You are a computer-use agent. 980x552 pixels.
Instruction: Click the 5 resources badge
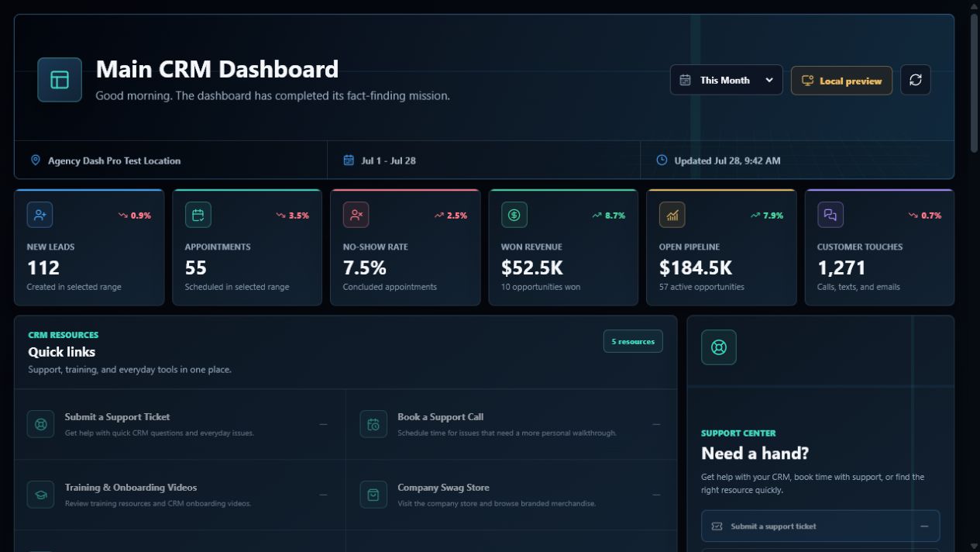coord(633,341)
